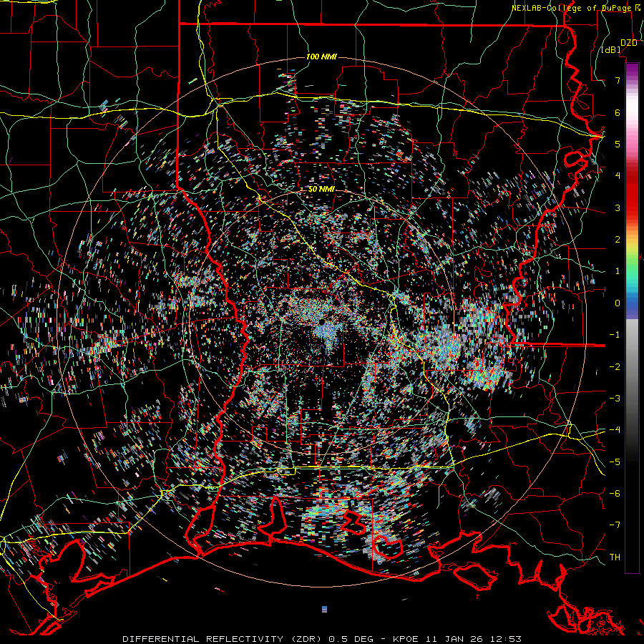Click the 2 dB value on color scale
The height and width of the screenshot is (644, 644).
(x=618, y=240)
